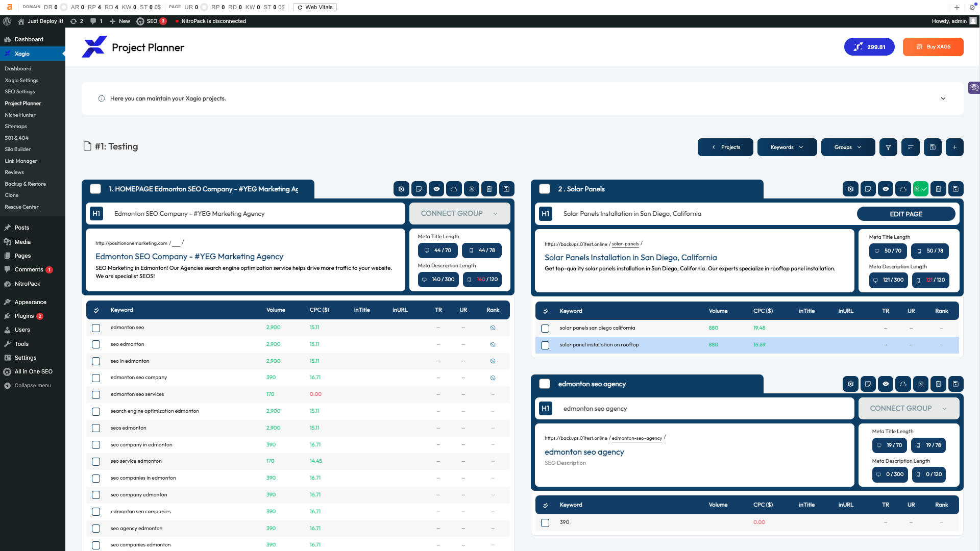Select checkbox for HOMEPAGE Edmonton group header
Image resolution: width=980 pixels, height=551 pixels.
point(95,189)
